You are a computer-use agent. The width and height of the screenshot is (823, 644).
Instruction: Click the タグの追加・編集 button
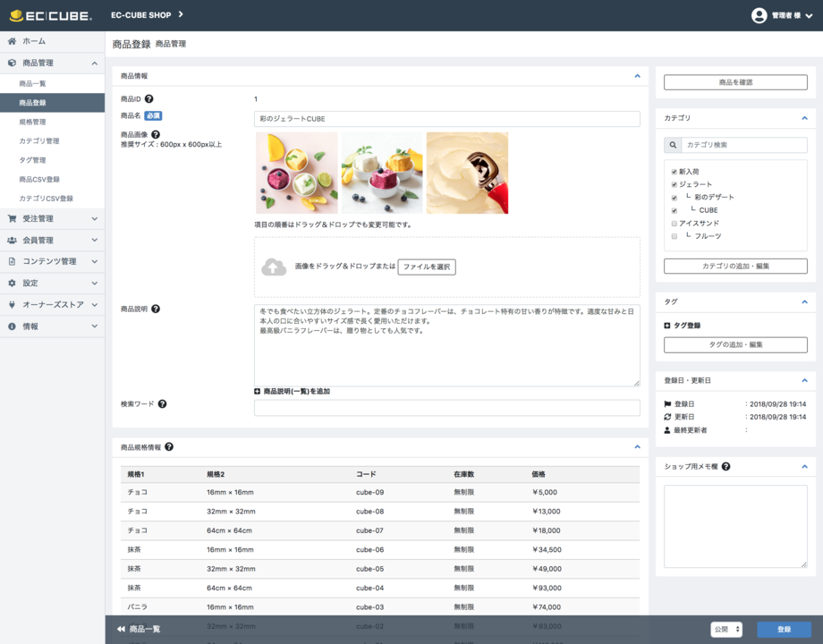pos(735,345)
